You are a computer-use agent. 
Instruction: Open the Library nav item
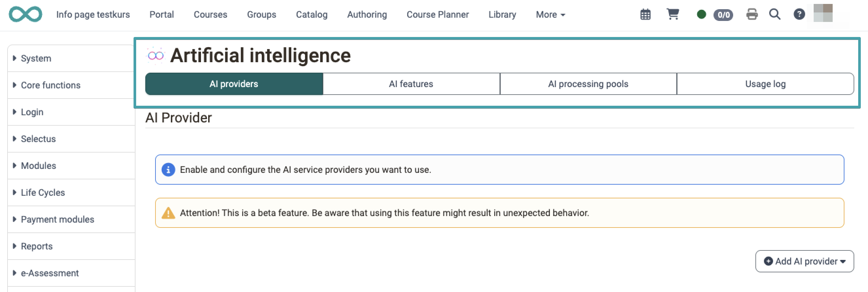[502, 14]
